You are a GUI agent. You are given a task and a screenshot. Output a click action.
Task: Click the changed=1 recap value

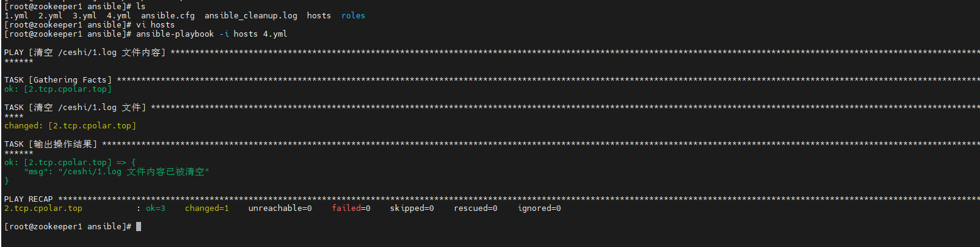point(207,208)
